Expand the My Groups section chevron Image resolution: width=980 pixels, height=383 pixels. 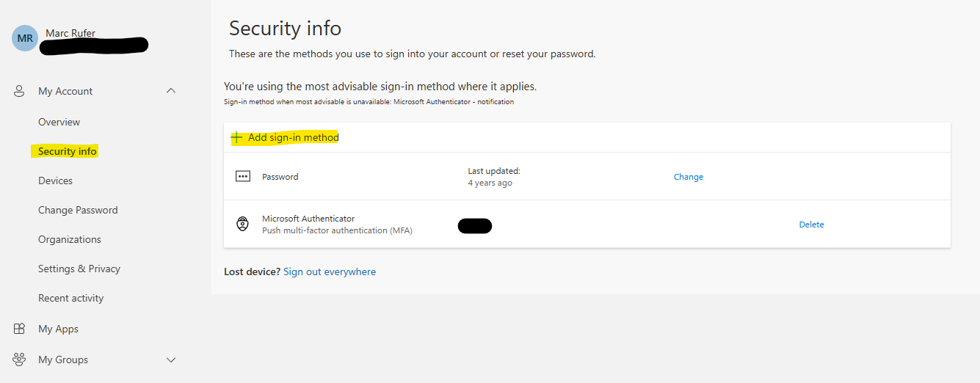[x=171, y=360]
